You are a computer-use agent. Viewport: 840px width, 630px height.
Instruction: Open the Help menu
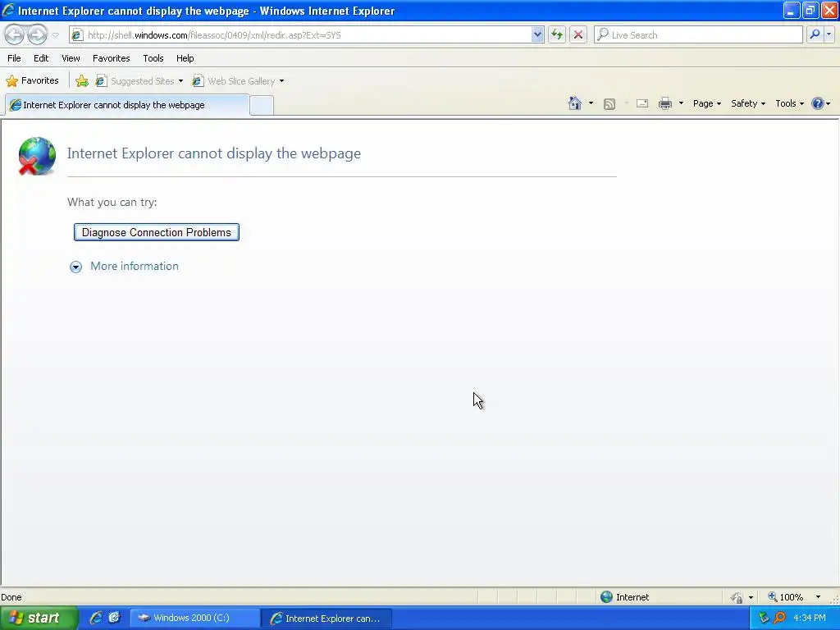coord(185,58)
